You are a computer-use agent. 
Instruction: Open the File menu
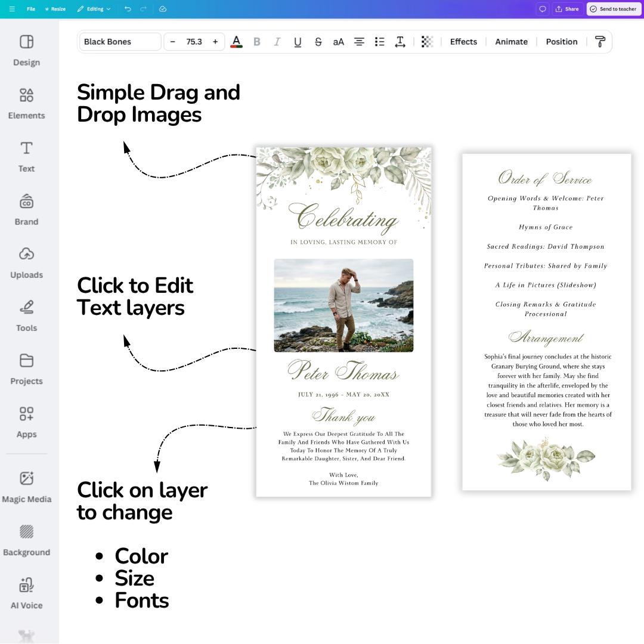[x=31, y=9]
